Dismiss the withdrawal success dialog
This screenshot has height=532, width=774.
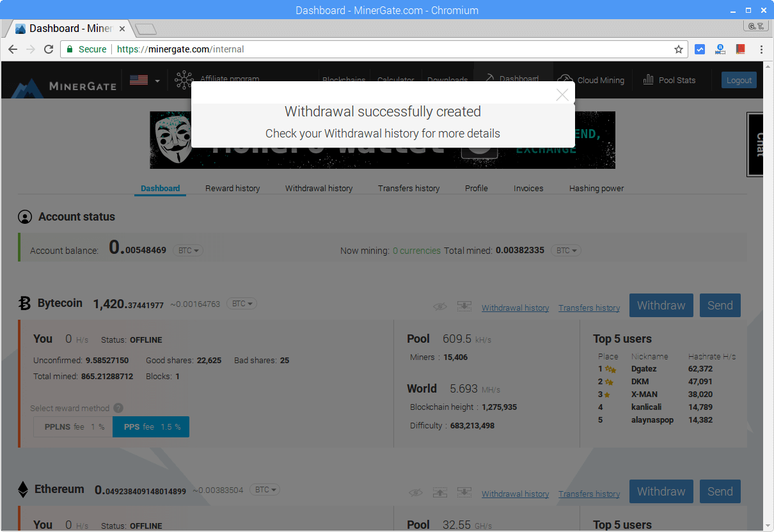[x=562, y=95]
